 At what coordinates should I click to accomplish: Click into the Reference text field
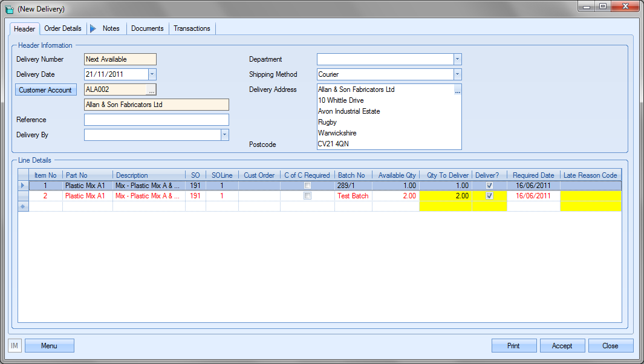pos(157,120)
